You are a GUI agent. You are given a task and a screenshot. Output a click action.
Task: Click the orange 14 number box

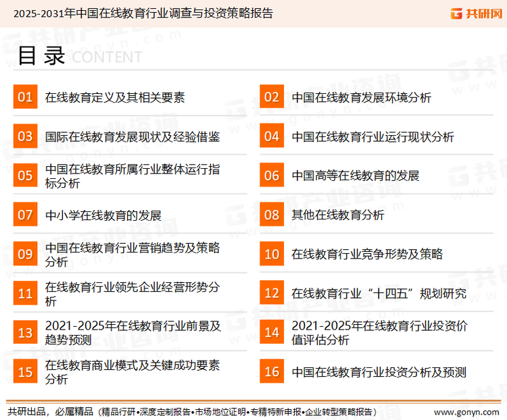click(272, 332)
